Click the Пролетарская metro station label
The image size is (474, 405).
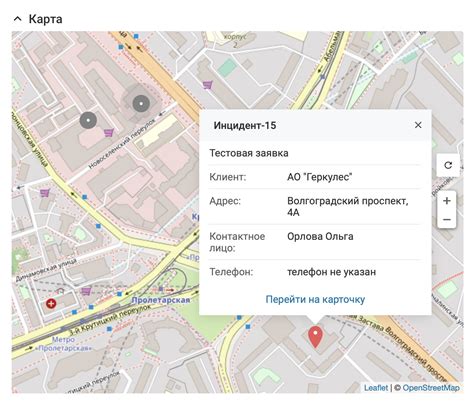161,300
